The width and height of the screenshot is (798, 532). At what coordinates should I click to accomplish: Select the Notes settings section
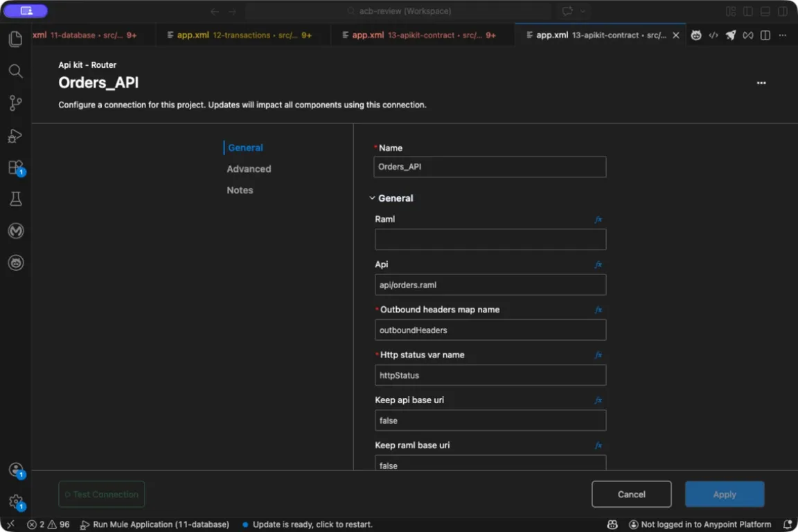[x=240, y=190]
